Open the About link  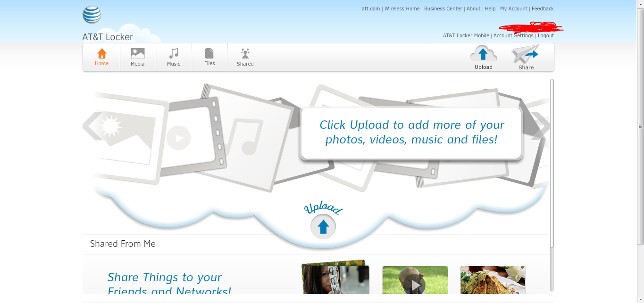473,8
